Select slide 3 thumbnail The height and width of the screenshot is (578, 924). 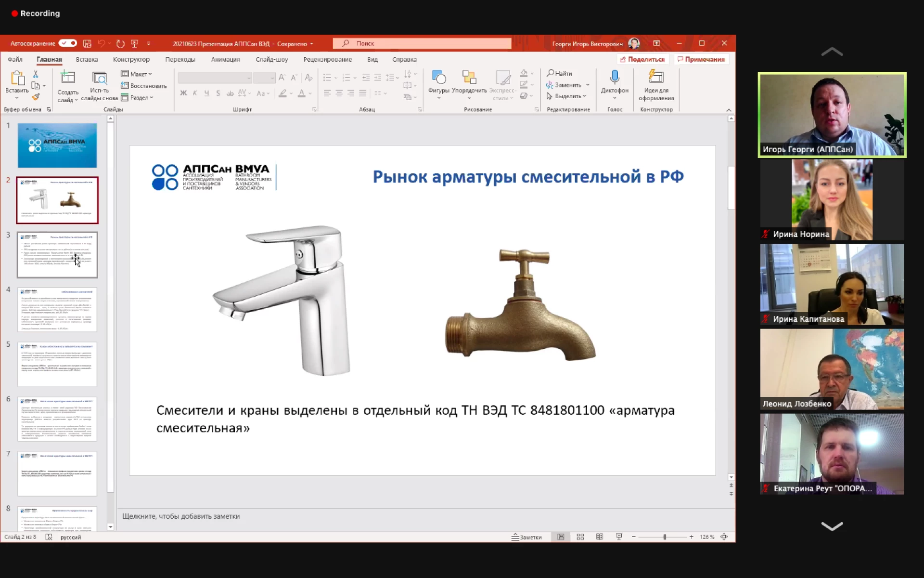(x=57, y=255)
